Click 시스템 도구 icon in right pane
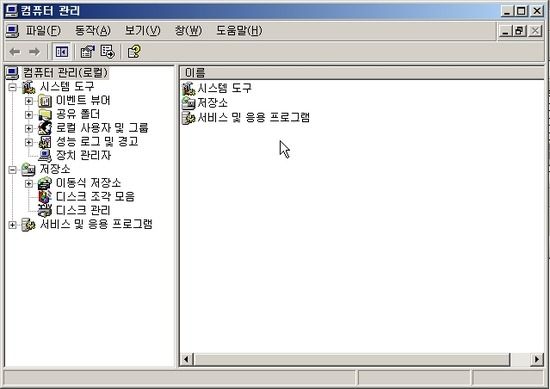 188,88
